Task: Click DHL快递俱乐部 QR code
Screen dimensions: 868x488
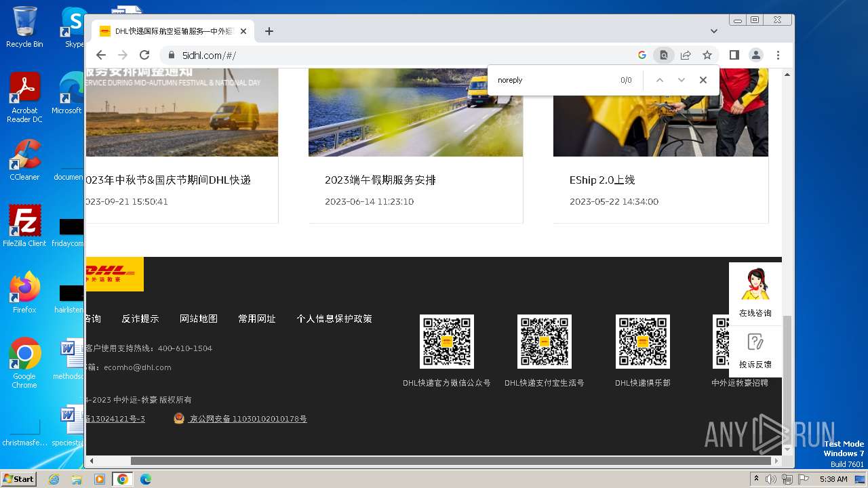Action: click(643, 342)
